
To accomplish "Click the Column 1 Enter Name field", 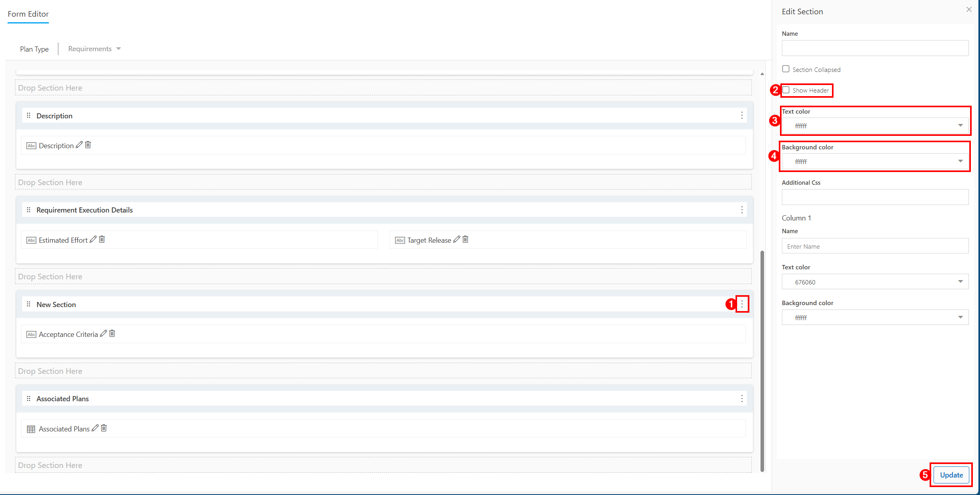I will (875, 246).
